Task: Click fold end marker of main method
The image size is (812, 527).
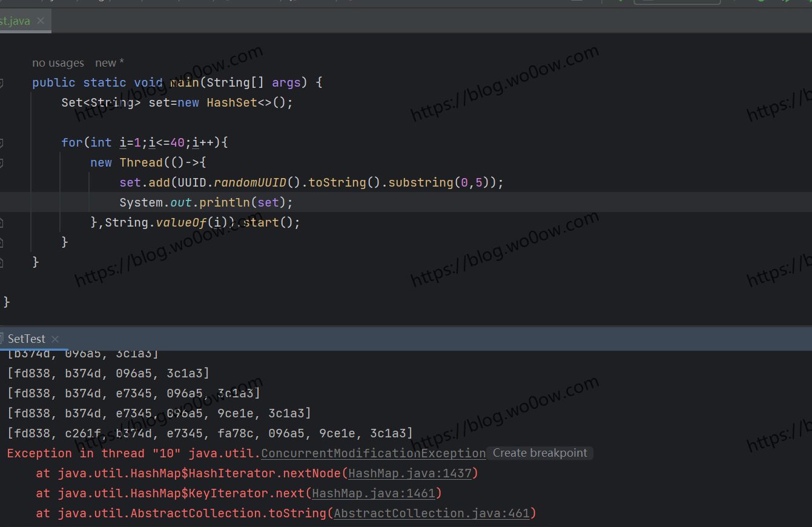Action: click(x=2, y=262)
